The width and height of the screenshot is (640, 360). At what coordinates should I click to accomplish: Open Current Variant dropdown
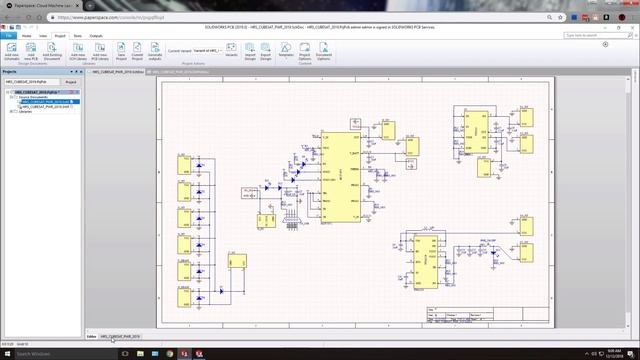tap(208, 51)
